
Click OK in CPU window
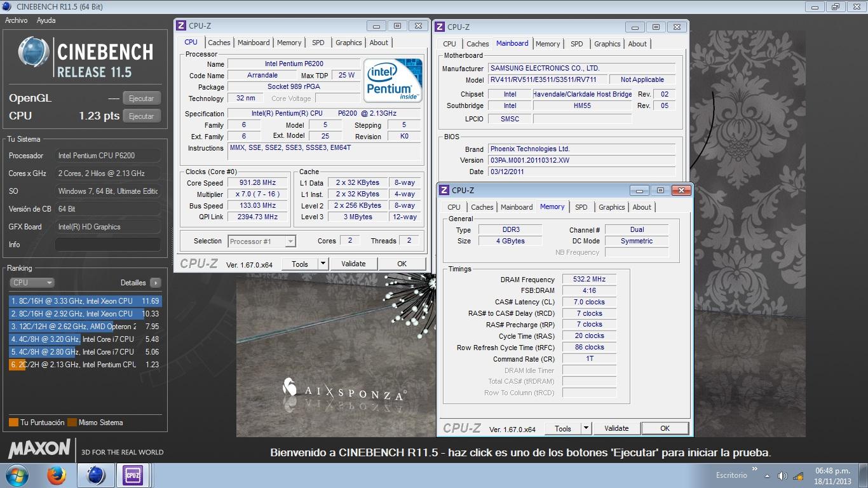tap(402, 264)
